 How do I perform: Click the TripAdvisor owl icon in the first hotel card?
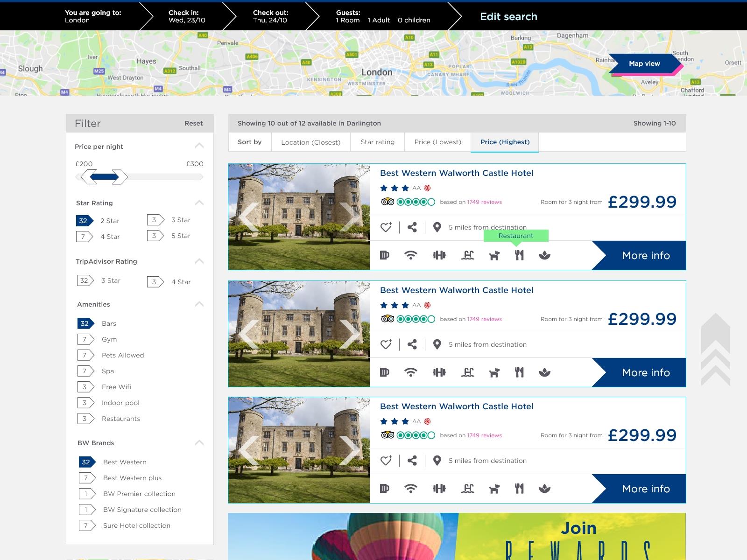(x=388, y=202)
